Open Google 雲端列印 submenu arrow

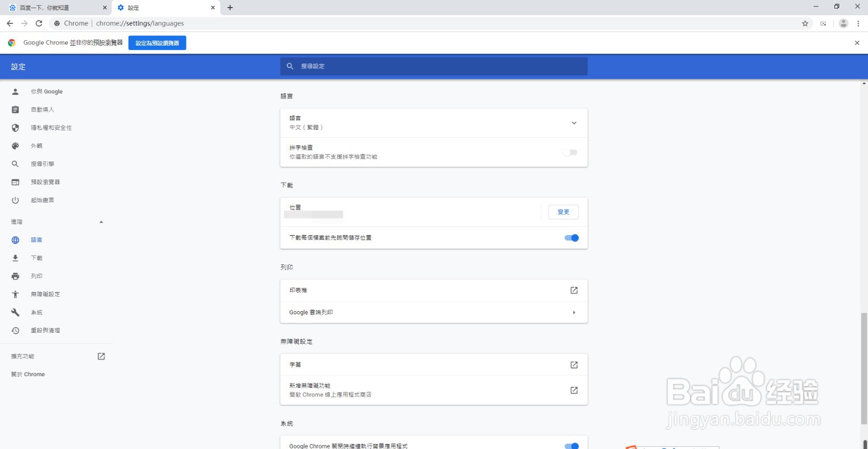[574, 313]
